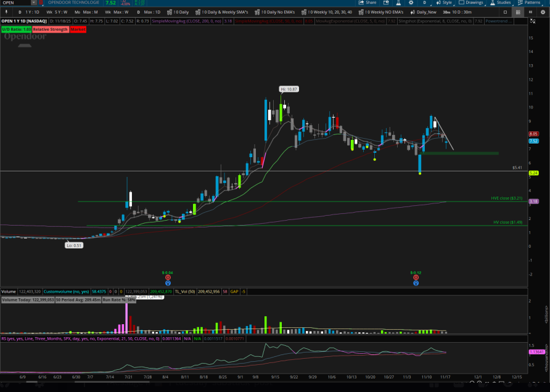Click the HV close ($1.49) line label
Viewport: 550px width, 392px height.
click(x=507, y=223)
